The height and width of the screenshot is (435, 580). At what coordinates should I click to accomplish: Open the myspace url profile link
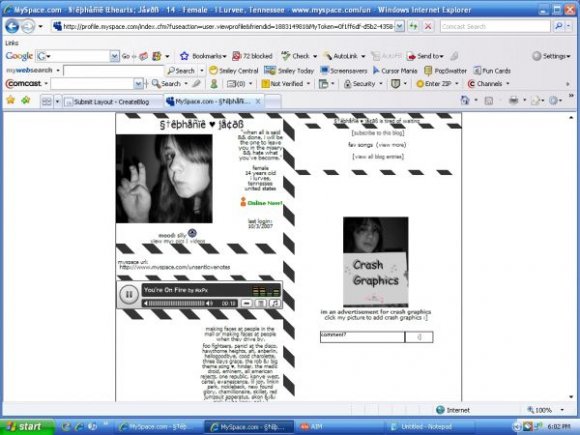point(175,267)
